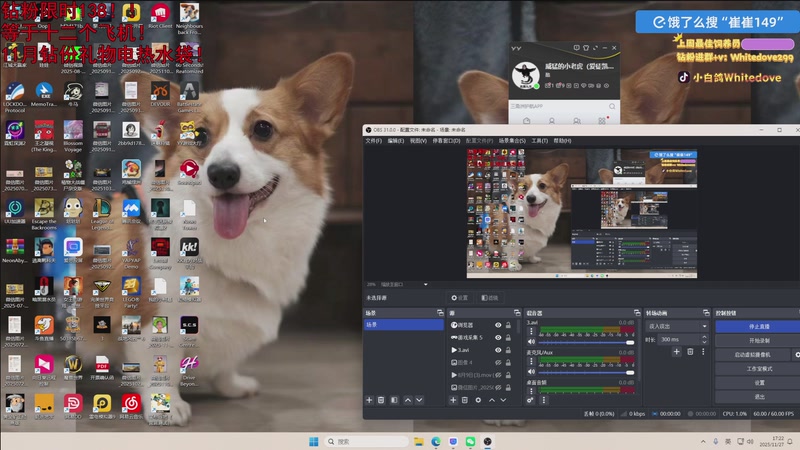This screenshot has width=800, height=450.
Task: Mute the 3.avi audio channel
Action: (531, 342)
